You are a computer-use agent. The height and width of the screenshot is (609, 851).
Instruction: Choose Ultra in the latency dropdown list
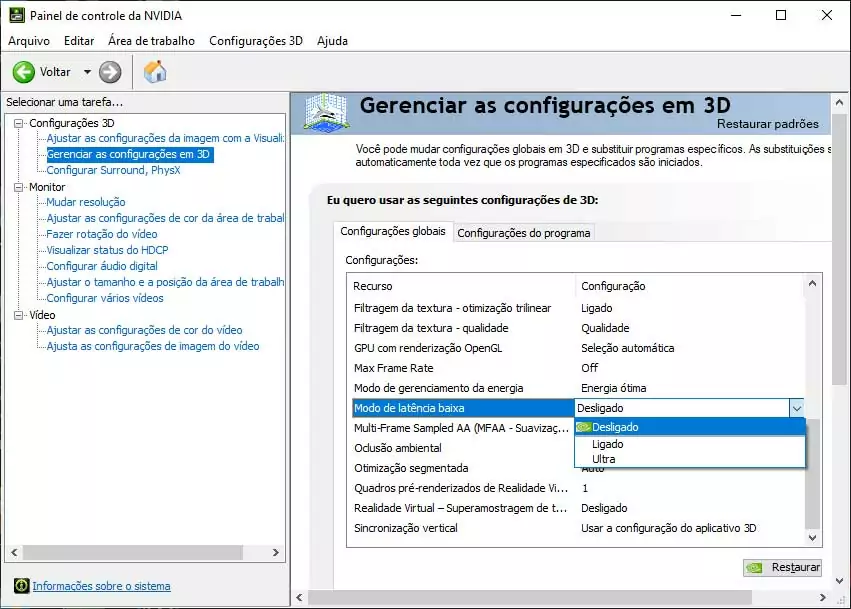(x=604, y=459)
